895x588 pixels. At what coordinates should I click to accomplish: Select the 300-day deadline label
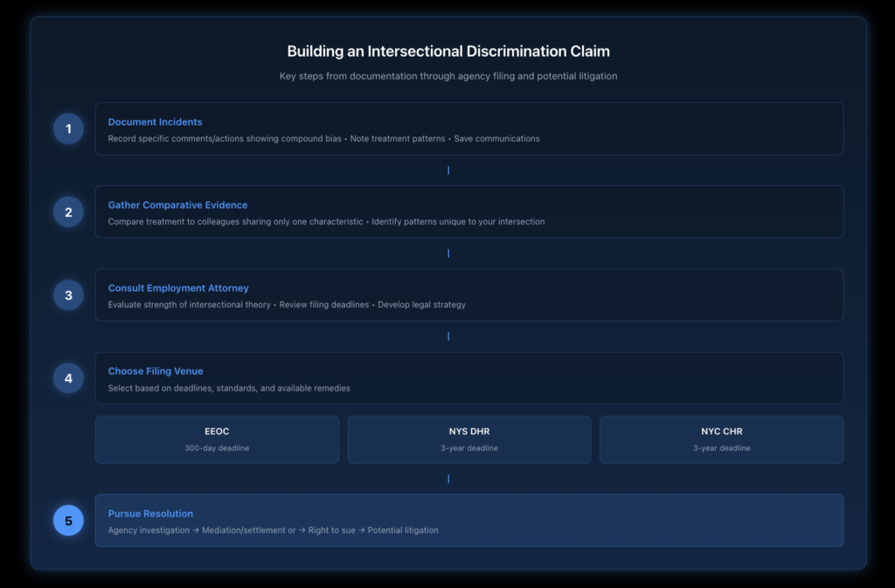click(x=217, y=447)
